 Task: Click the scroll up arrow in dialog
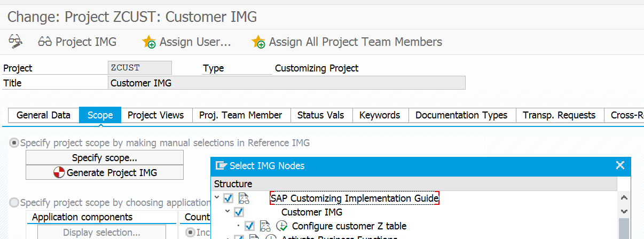(x=624, y=198)
